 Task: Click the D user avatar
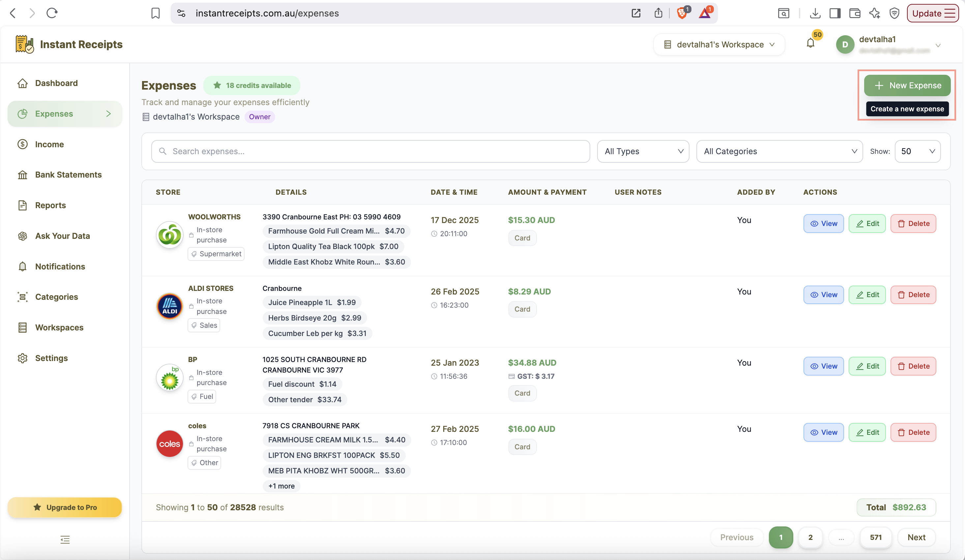coord(845,44)
